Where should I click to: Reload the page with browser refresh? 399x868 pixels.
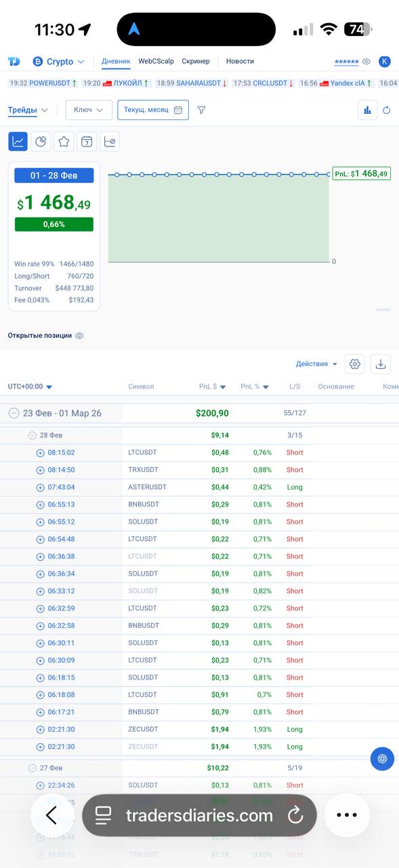(x=295, y=815)
